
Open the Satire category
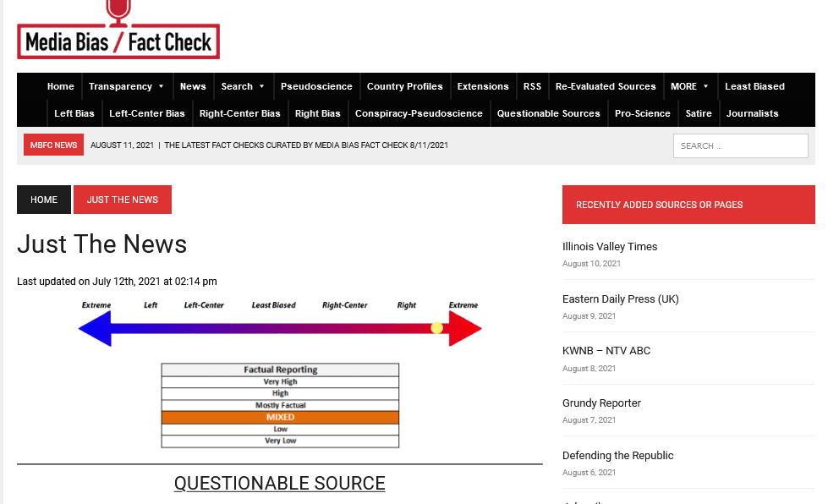(x=698, y=113)
